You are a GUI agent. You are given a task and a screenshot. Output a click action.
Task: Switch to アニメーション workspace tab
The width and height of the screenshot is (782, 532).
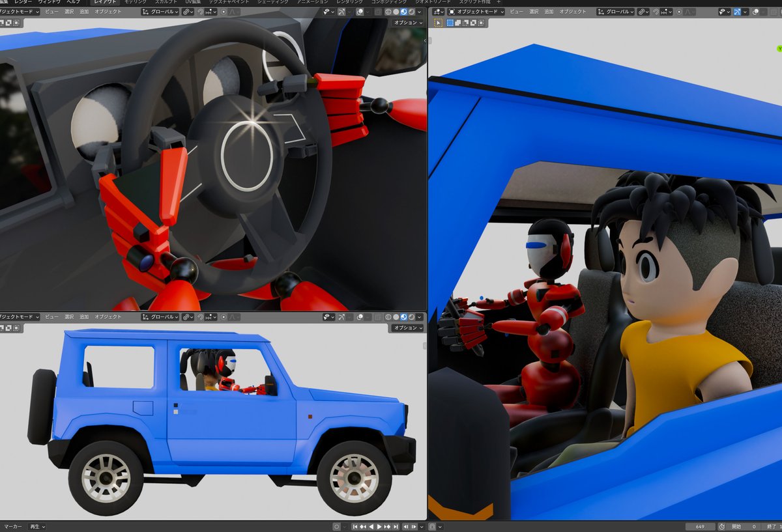pos(313,3)
